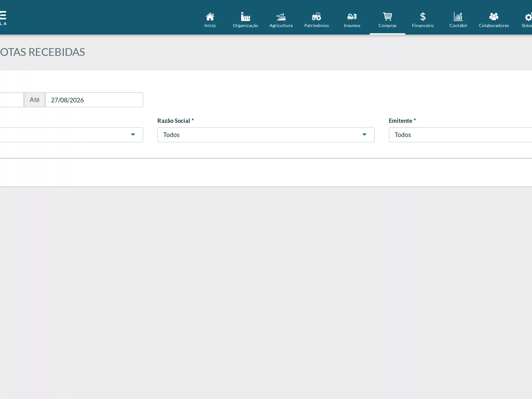Focus the end date field showing 27/08/2026
The width and height of the screenshot is (532, 399).
(x=94, y=100)
